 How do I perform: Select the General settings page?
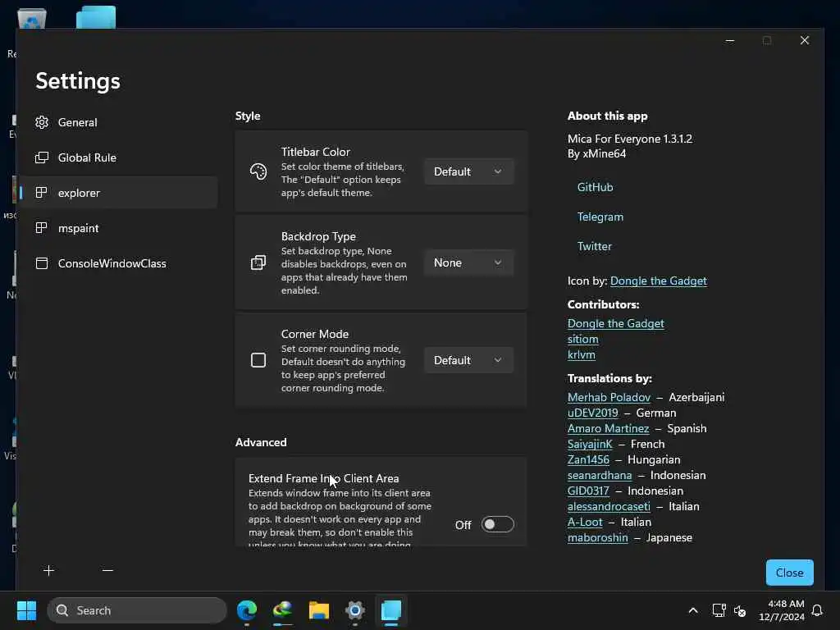[119, 122]
